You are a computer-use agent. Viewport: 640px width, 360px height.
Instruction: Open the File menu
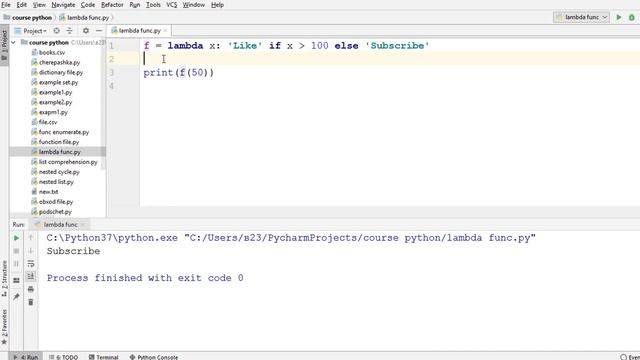point(6,5)
